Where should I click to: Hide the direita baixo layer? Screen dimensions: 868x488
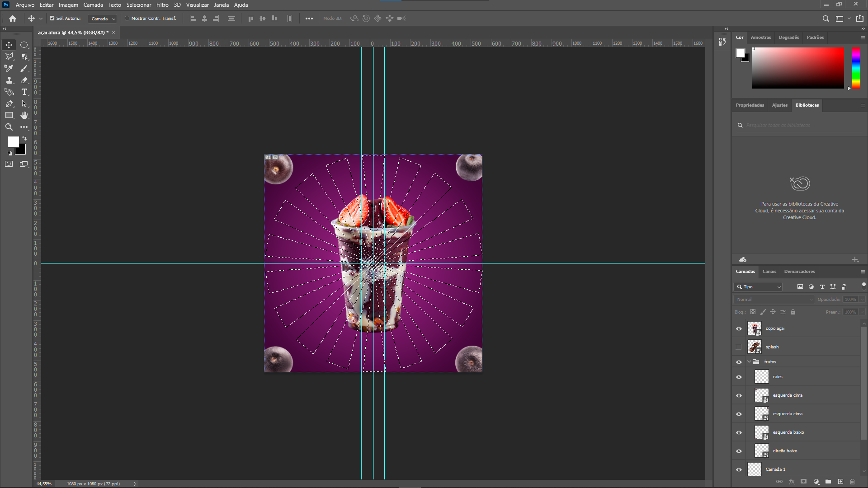pos(739,451)
